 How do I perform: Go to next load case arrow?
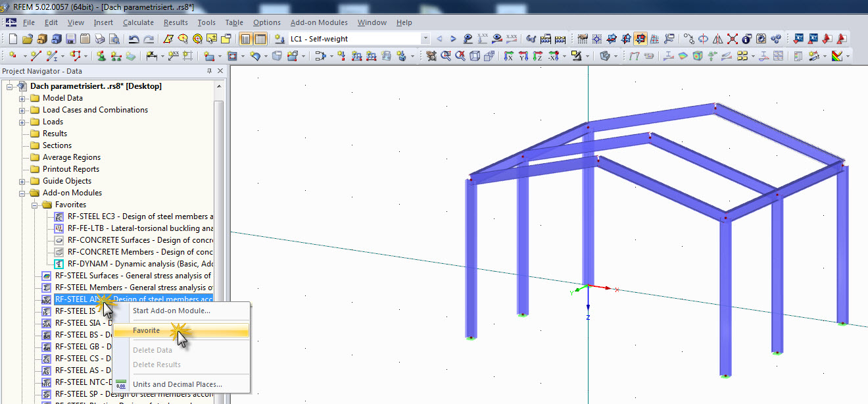coord(453,39)
